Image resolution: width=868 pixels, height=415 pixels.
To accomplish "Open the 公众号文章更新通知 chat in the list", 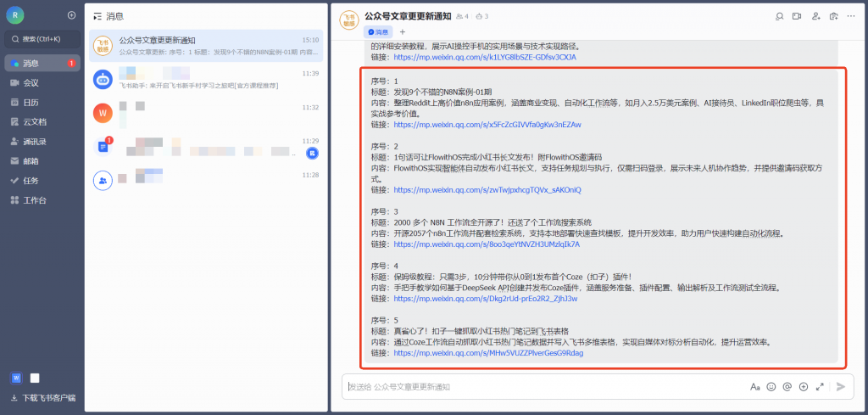I will click(x=206, y=46).
